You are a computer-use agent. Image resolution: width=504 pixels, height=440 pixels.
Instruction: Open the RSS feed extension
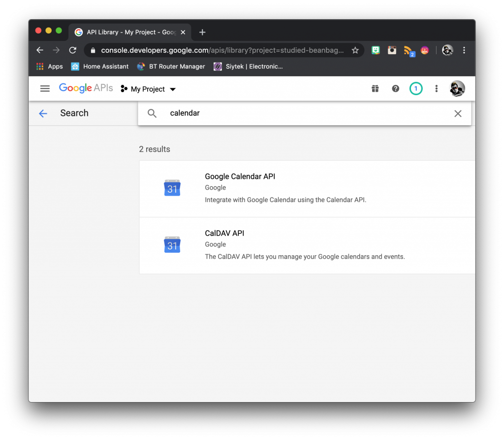tap(409, 51)
